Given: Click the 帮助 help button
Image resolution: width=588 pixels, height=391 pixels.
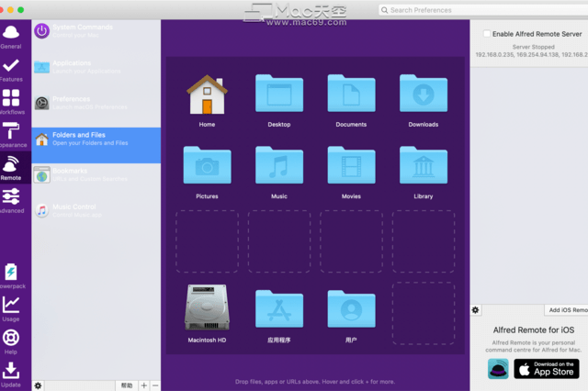Looking at the screenshot, I should (127, 385).
